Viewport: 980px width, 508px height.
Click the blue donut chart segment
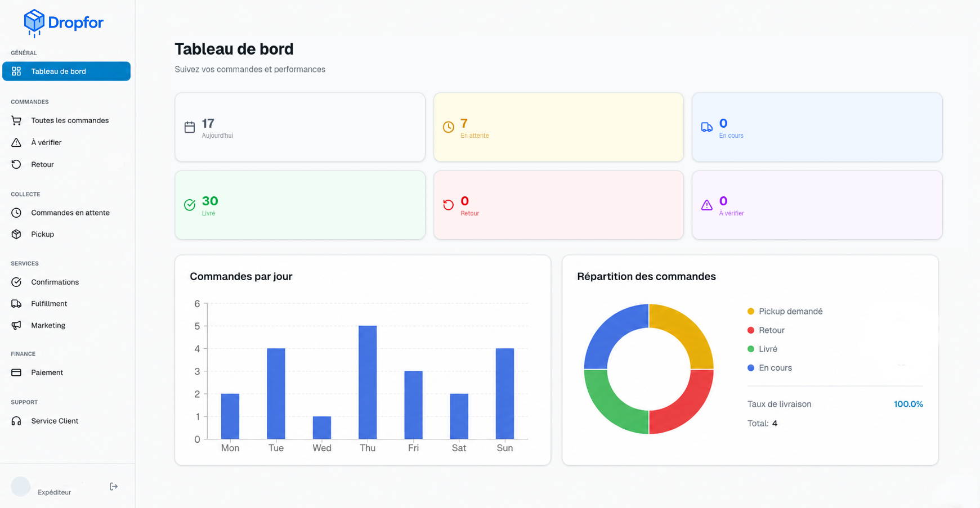[611, 332]
